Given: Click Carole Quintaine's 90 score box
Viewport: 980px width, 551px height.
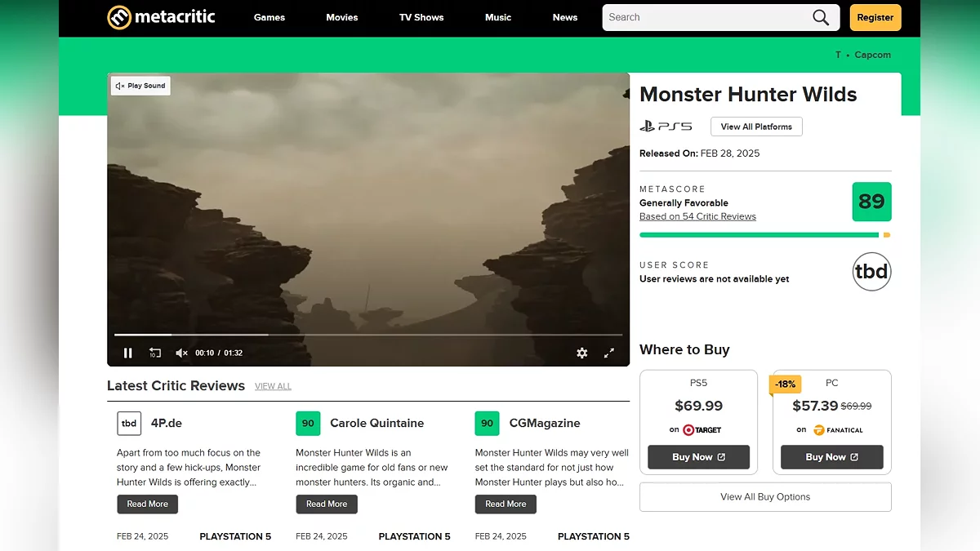Looking at the screenshot, I should pos(308,424).
